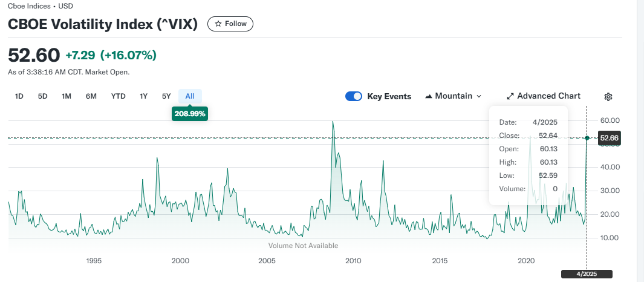This screenshot has width=644, height=282.
Task: Click the 208.99% performance badge
Action: pos(190,114)
